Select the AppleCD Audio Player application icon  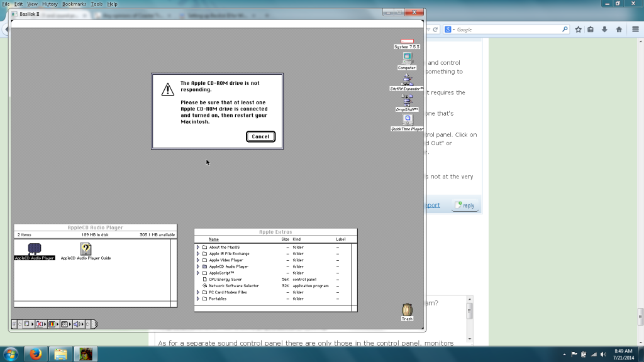(x=35, y=249)
